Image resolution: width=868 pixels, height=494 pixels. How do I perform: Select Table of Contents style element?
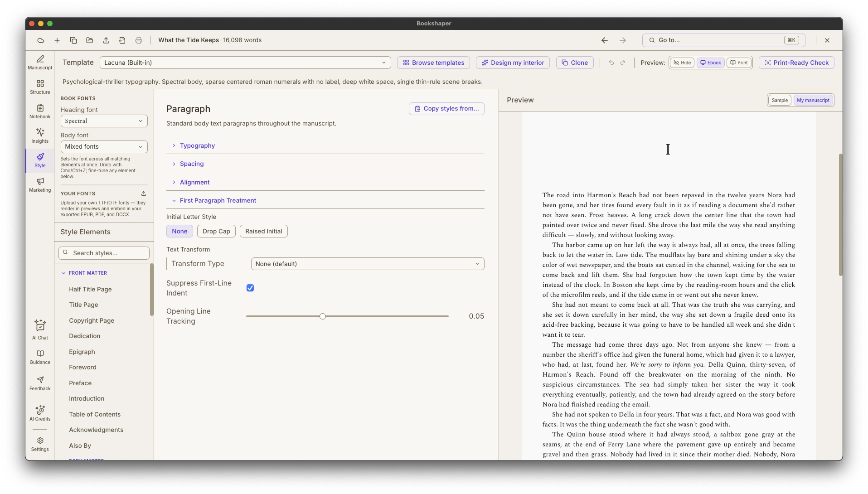click(95, 414)
